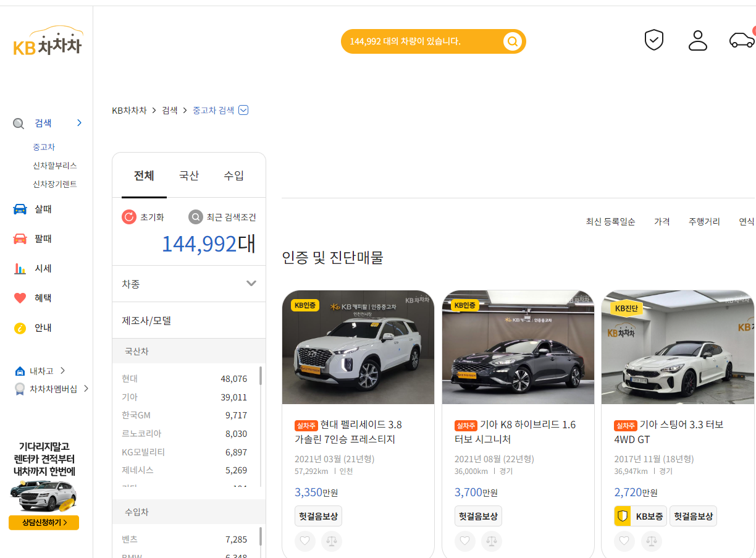756x558 pixels.
Task: Expand the 차종 filter chevron
Action: [251, 283]
